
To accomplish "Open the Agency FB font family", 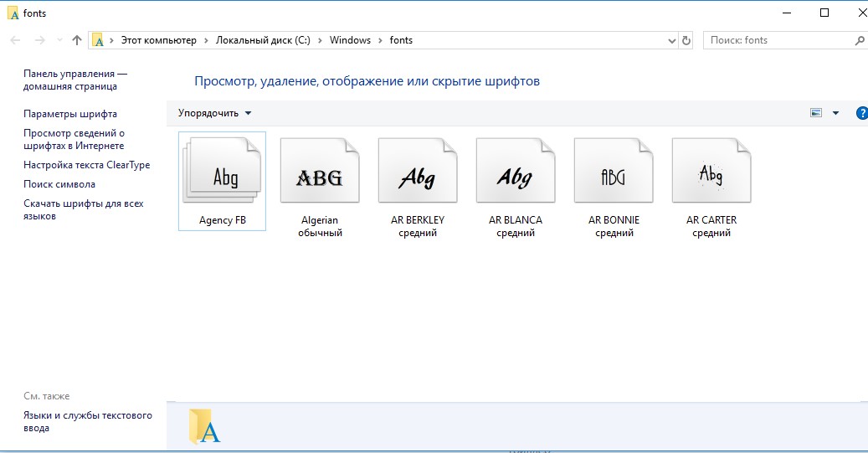I will click(x=223, y=172).
